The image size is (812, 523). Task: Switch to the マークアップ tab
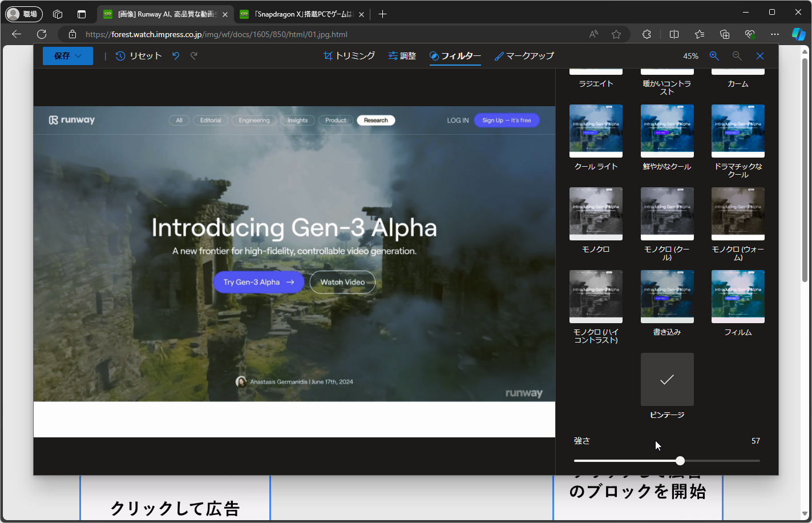click(x=524, y=56)
